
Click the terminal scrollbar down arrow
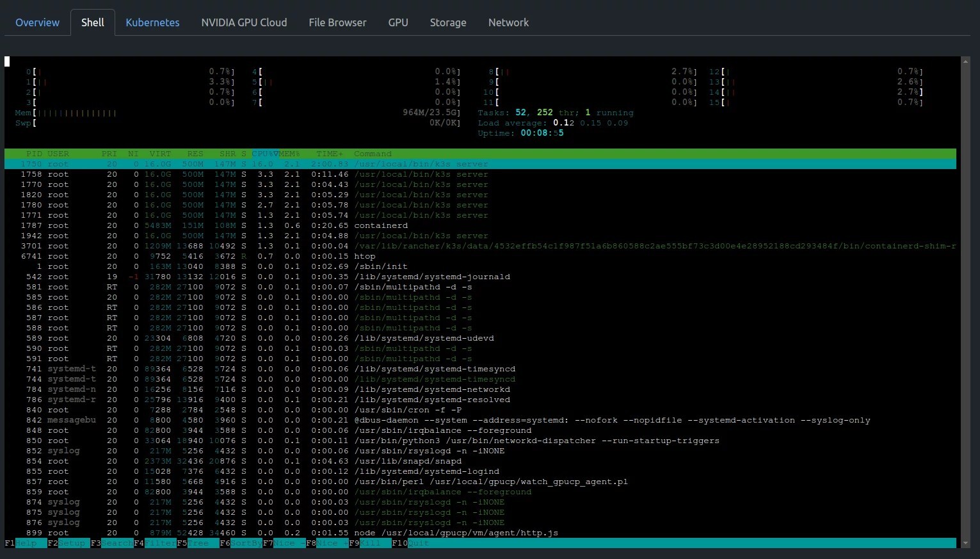pos(965,543)
